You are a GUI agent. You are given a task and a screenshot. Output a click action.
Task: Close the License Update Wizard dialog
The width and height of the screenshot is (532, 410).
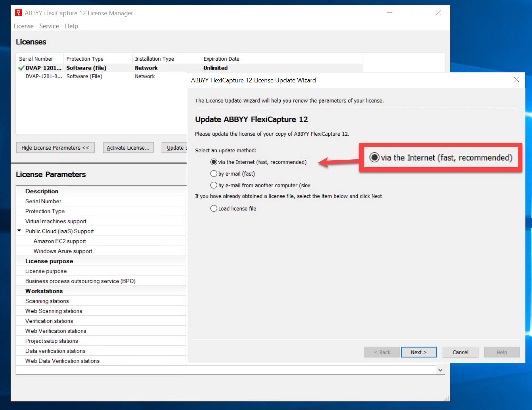(516, 80)
